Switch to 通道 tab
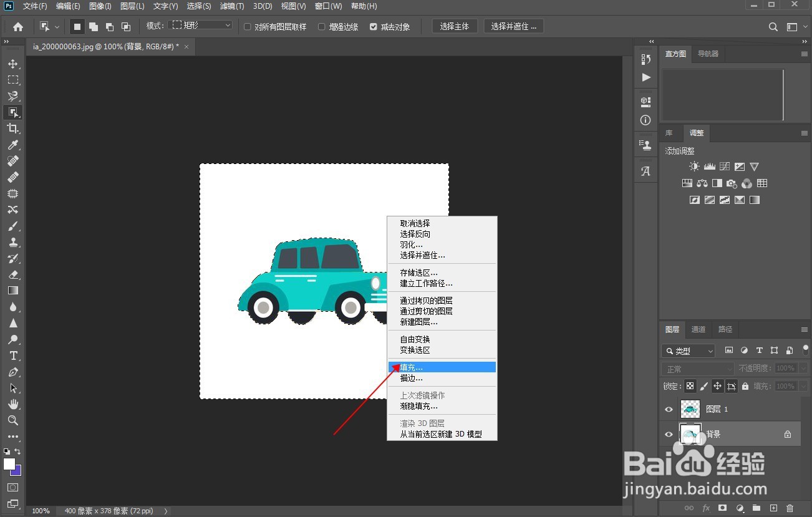The image size is (812, 517). (x=698, y=329)
